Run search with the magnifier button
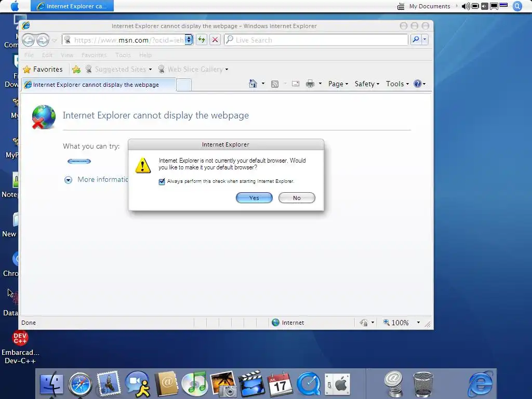This screenshot has height=399, width=532. pyautogui.click(x=416, y=39)
